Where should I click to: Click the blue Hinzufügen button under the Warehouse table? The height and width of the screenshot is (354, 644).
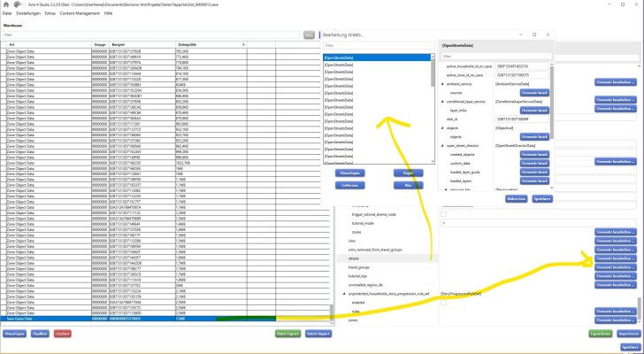pos(15,334)
